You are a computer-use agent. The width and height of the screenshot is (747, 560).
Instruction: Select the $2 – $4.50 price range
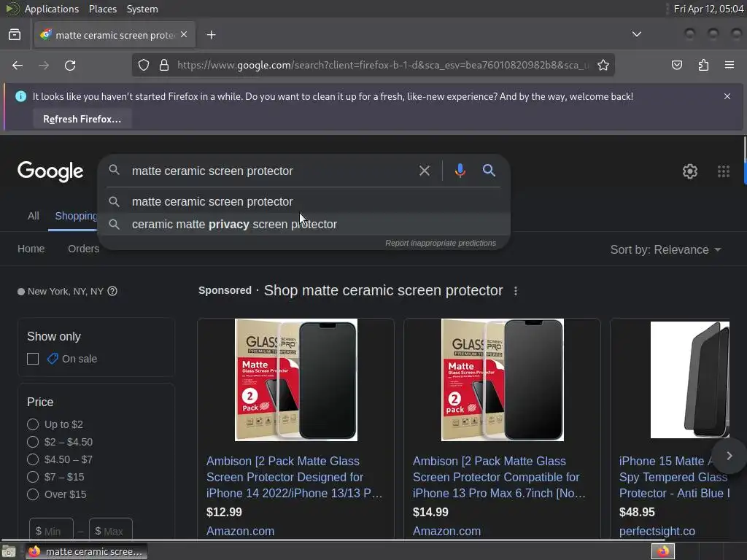click(x=33, y=442)
